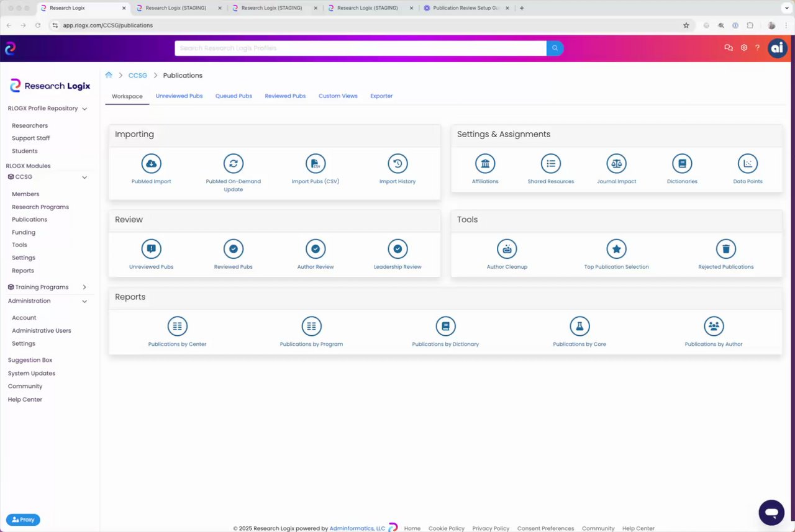
Task: Open the Shared Resources list icon
Action: (x=551, y=164)
